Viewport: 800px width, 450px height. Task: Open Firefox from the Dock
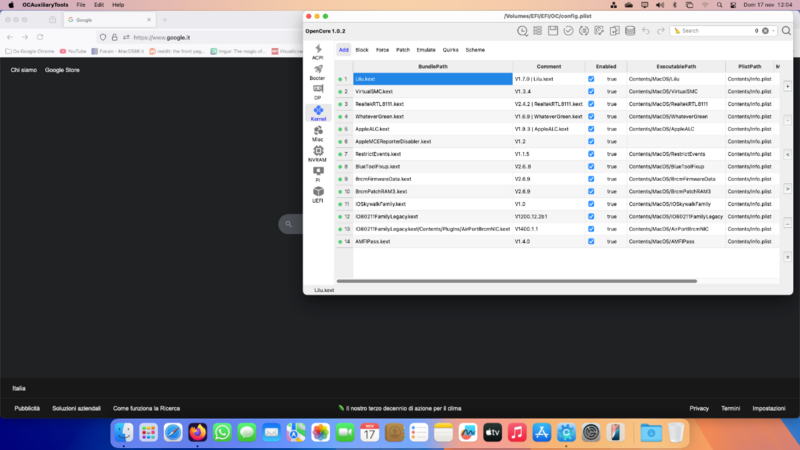[x=197, y=433]
